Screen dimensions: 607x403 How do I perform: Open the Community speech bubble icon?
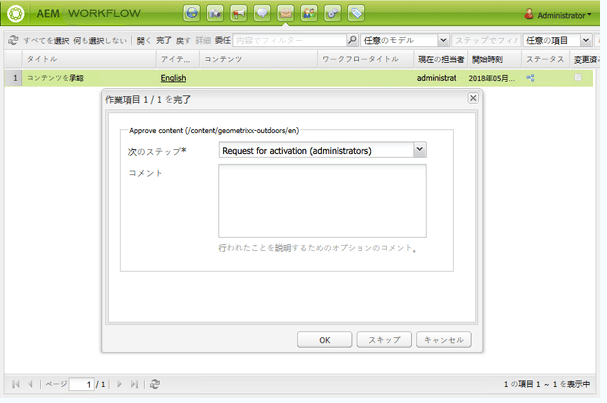tap(262, 13)
